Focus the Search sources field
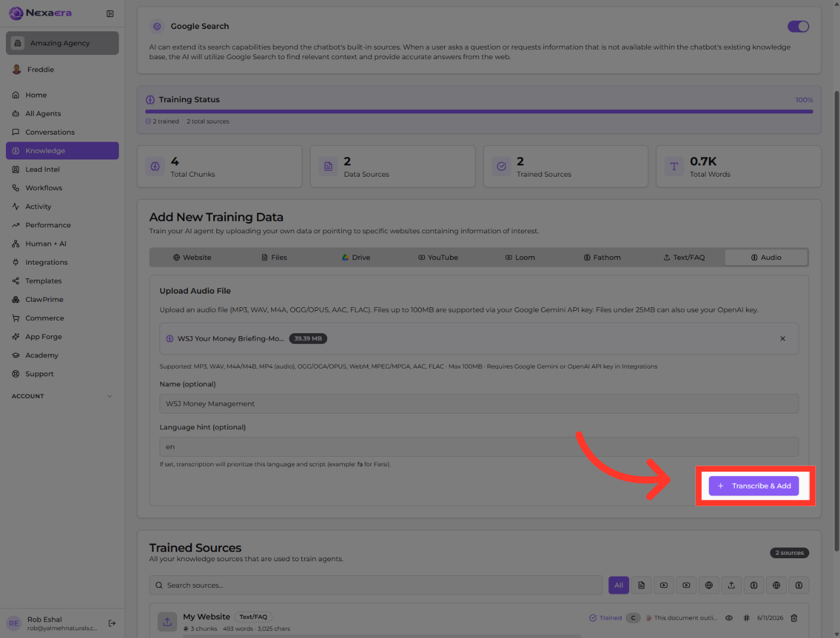The height and width of the screenshot is (638, 840). (376, 585)
